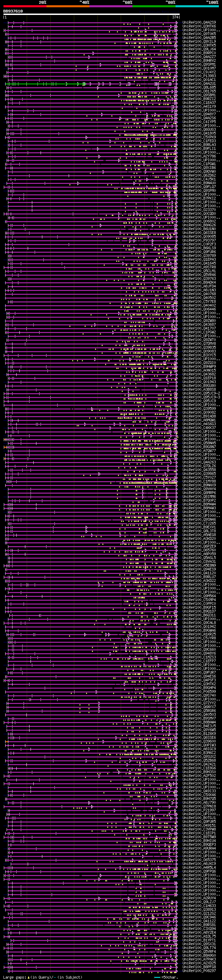The image size is (222, 980).
Task: Open hit UniRef100_Q95JC9-2
Action: (x=201, y=393)
